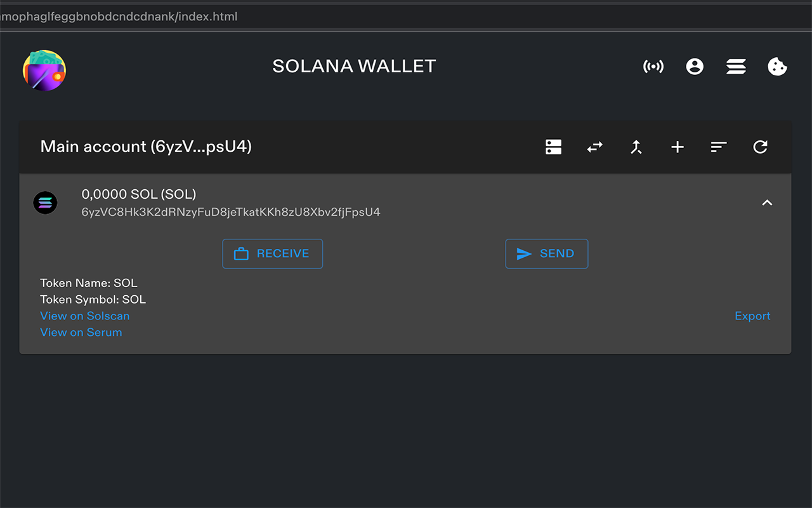812x508 pixels.
Task: Collapse the SOL token details chevron
Action: [767, 203]
